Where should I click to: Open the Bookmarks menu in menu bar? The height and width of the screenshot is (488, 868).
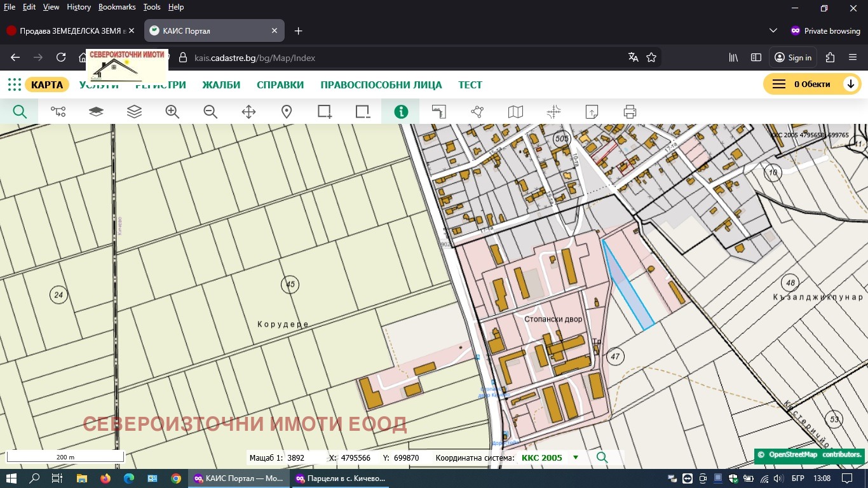point(117,7)
